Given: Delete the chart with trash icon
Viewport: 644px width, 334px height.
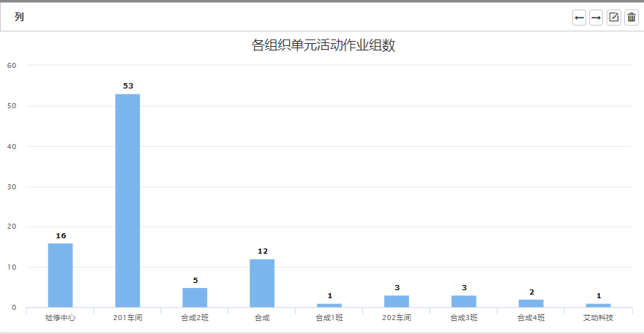Looking at the screenshot, I should [632, 18].
